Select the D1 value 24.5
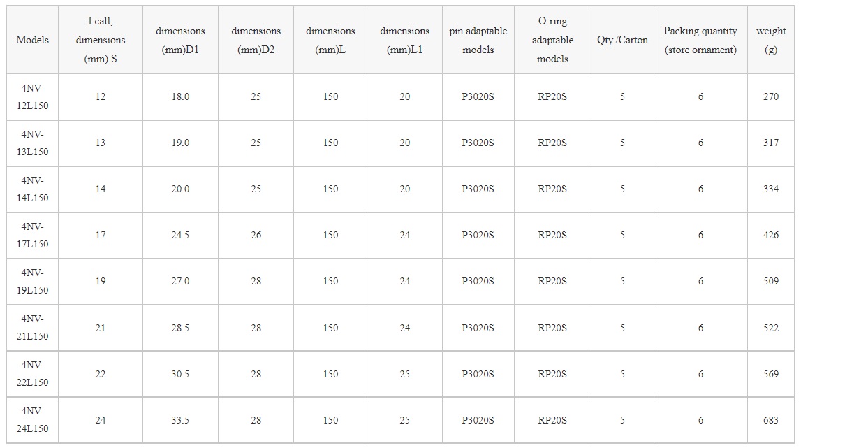This screenshot has width=868, height=448. (180, 236)
